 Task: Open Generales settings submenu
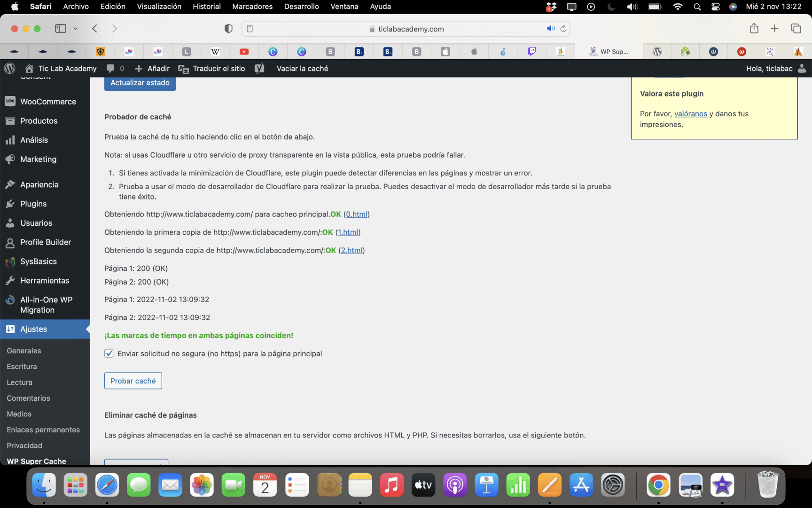(24, 351)
